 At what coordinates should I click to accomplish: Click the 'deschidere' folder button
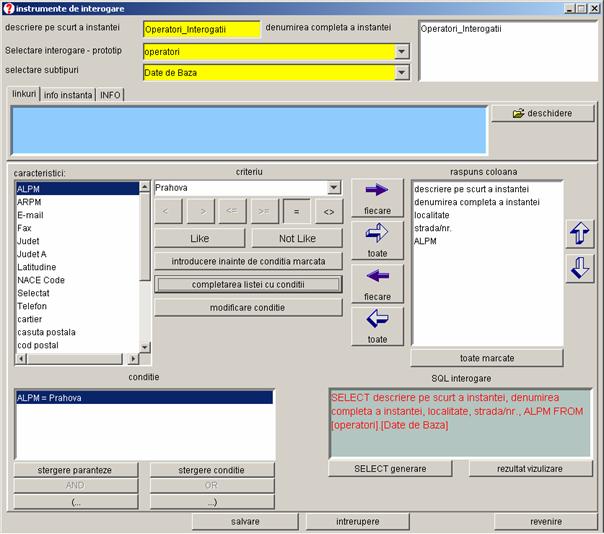point(542,113)
